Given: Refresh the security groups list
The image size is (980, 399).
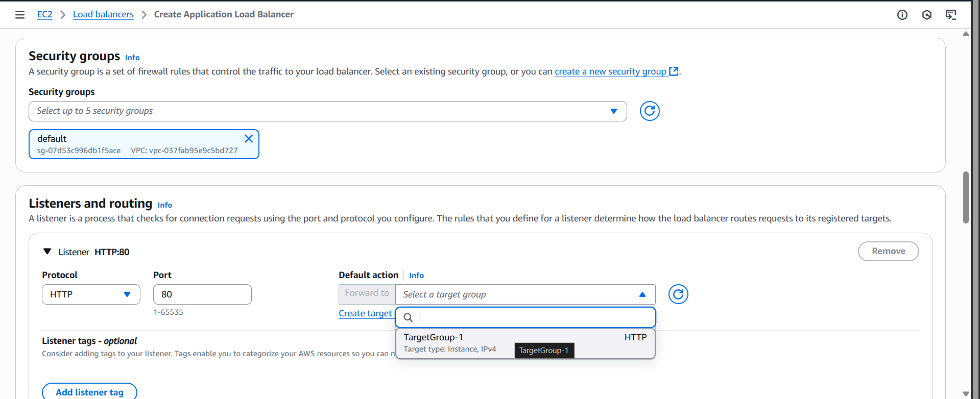Looking at the screenshot, I should click(650, 111).
